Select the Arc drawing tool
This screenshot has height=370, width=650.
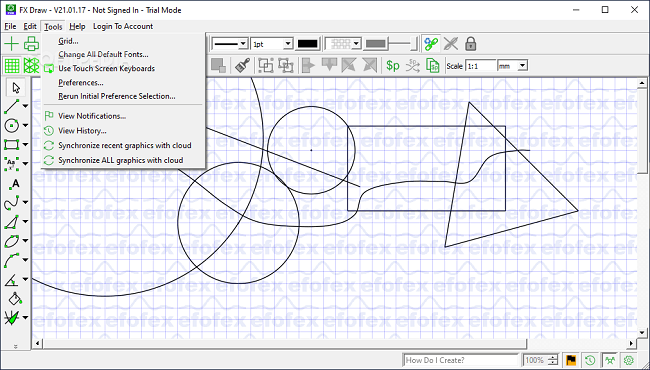(x=12, y=260)
